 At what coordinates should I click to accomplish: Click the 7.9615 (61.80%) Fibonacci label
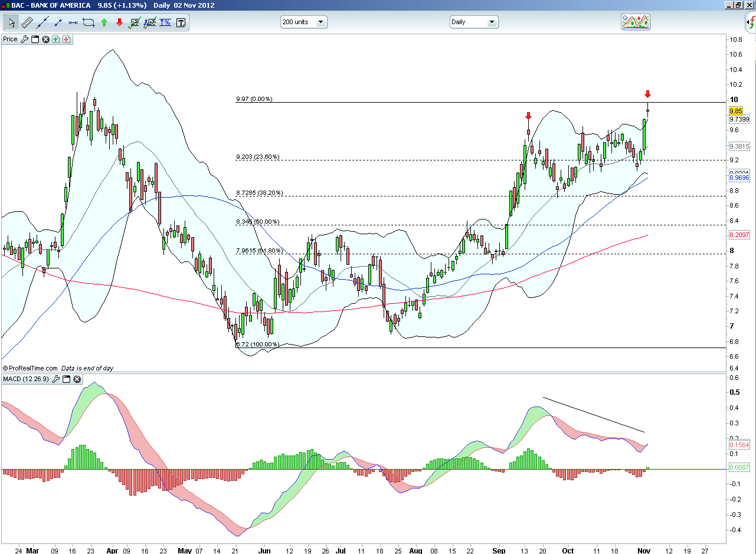click(259, 251)
